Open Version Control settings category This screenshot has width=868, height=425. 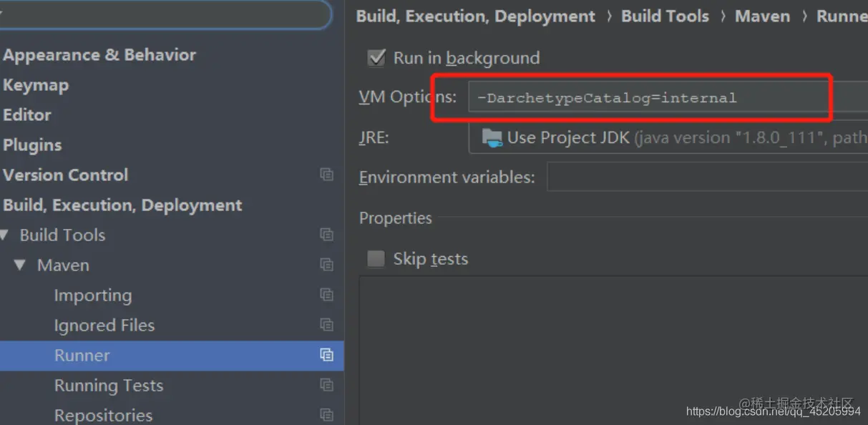click(x=66, y=175)
